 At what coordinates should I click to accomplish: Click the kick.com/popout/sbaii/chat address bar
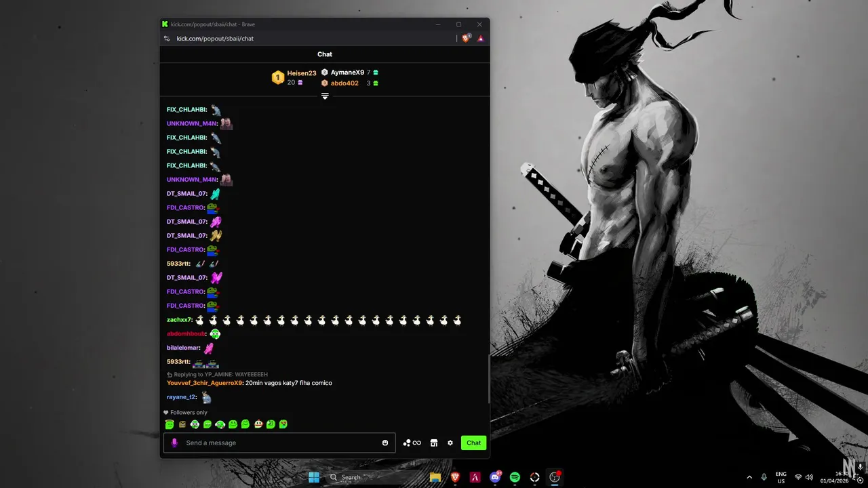215,39
